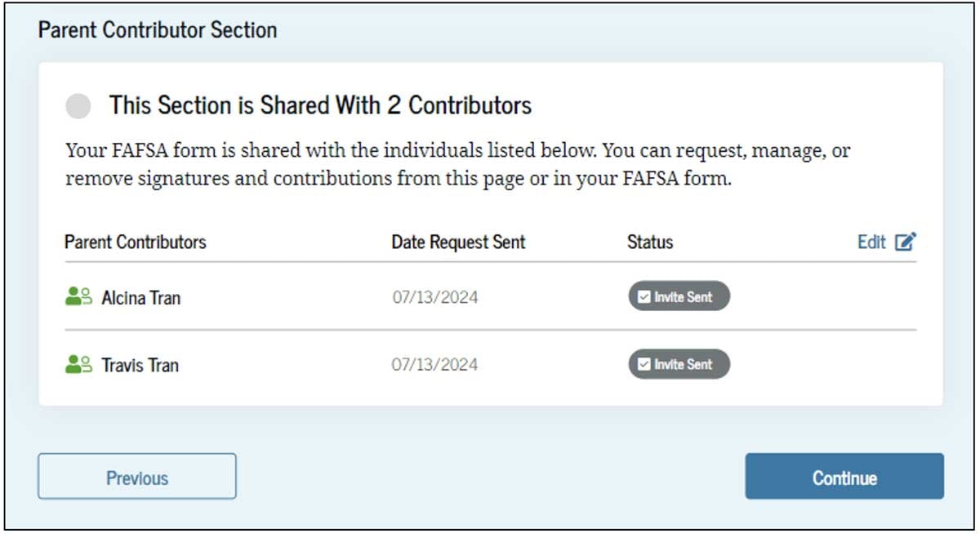Click Travis Tran's 07/13/2024 request date
The width and height of the screenshot is (980, 534).
[x=435, y=365]
